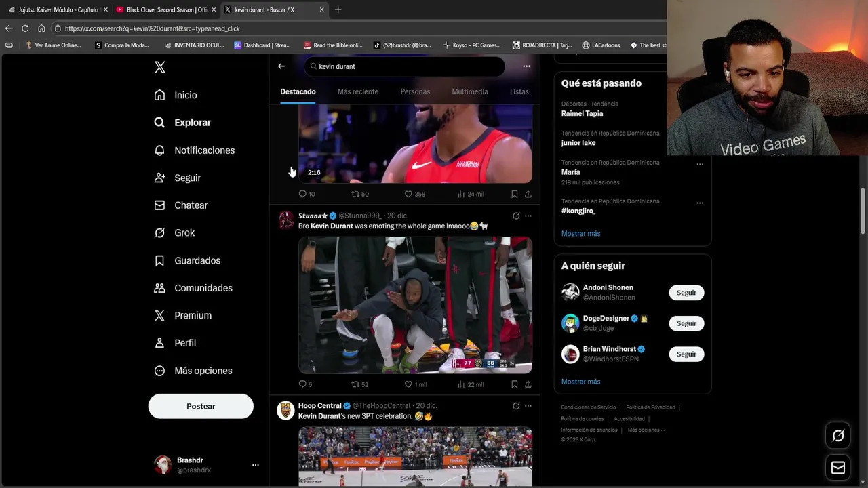Viewport: 868px width, 488px height.
Task: Close the kevin durant X tab
Action: (321, 9)
